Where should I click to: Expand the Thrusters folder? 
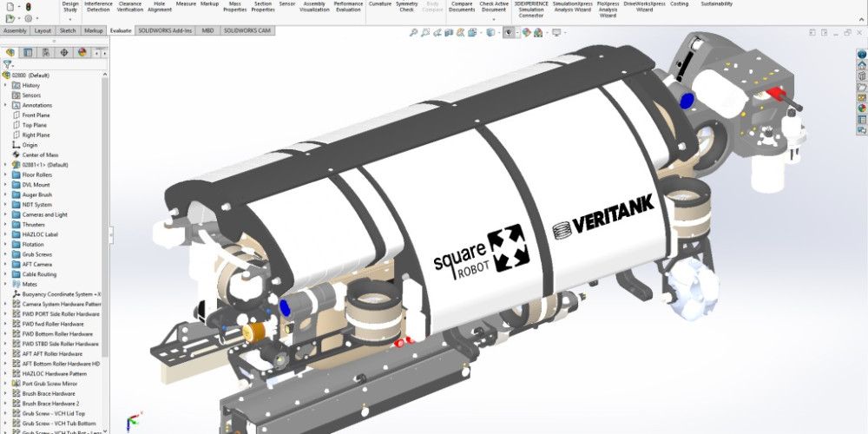5,225
